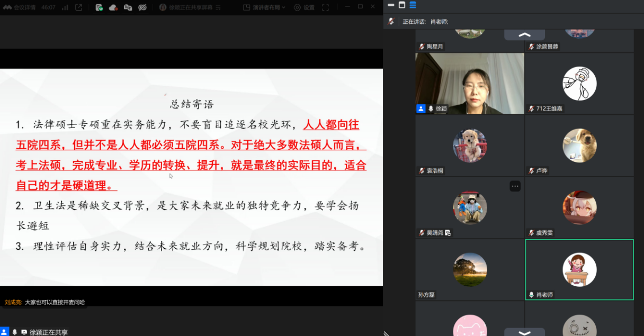Click muted mic icon next to 吴靖尧

(422, 233)
